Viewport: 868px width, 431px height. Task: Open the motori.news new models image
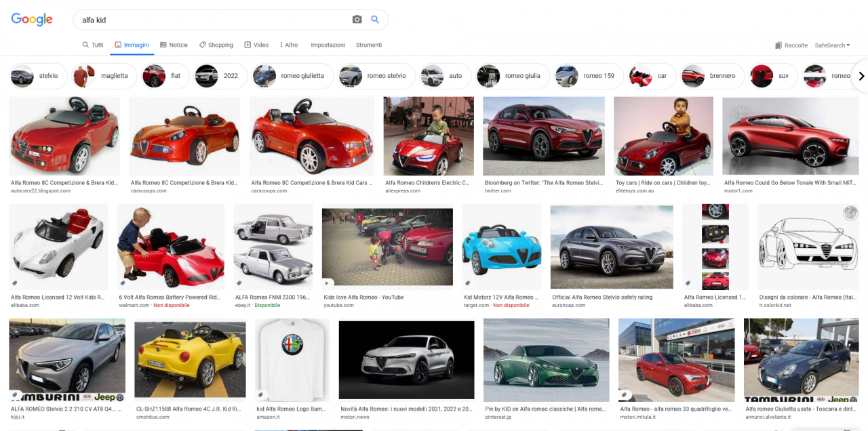(406, 361)
